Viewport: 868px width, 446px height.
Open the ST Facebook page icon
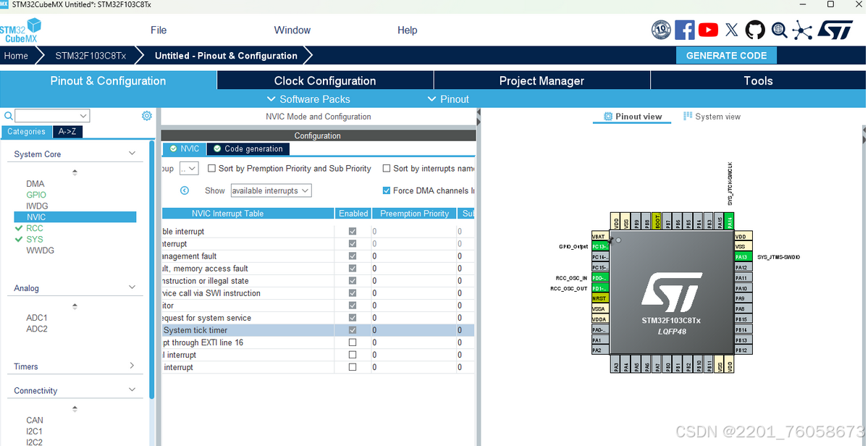[684, 30]
